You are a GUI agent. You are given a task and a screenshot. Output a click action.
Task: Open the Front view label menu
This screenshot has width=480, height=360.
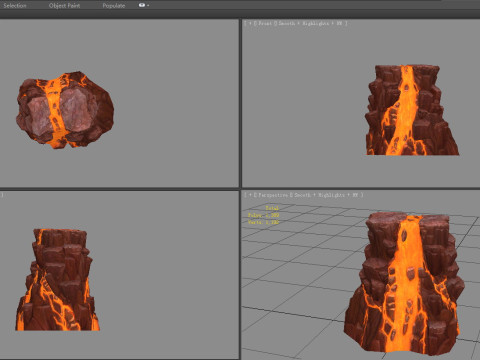(x=265, y=23)
